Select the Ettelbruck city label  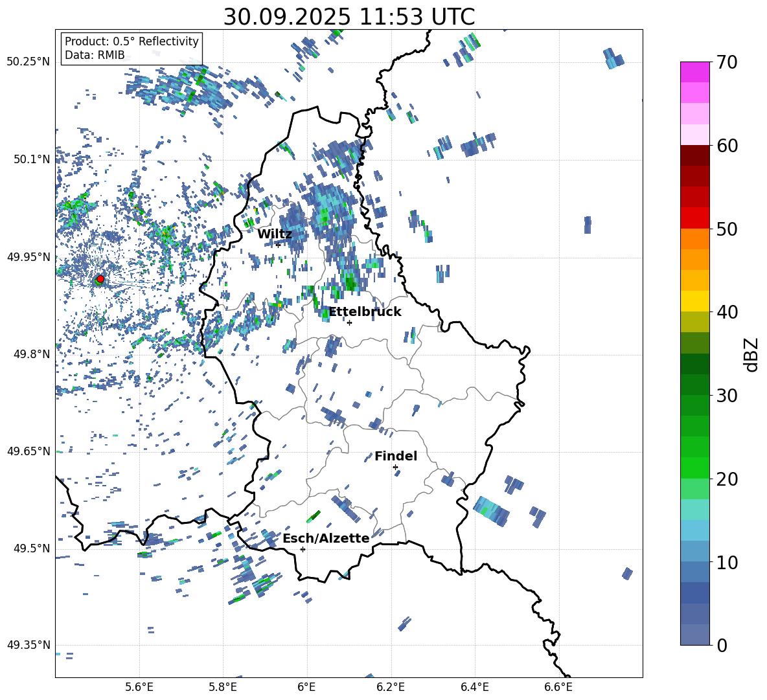(x=365, y=311)
